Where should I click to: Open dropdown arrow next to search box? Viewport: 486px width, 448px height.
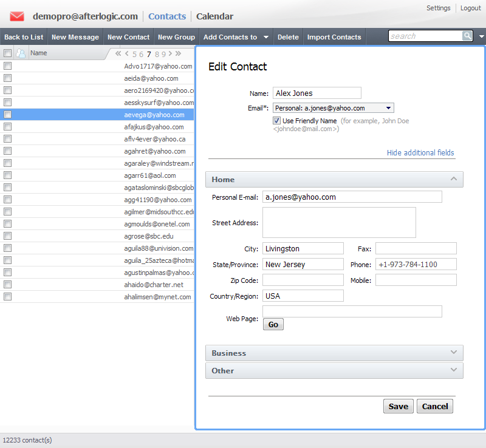[481, 36]
